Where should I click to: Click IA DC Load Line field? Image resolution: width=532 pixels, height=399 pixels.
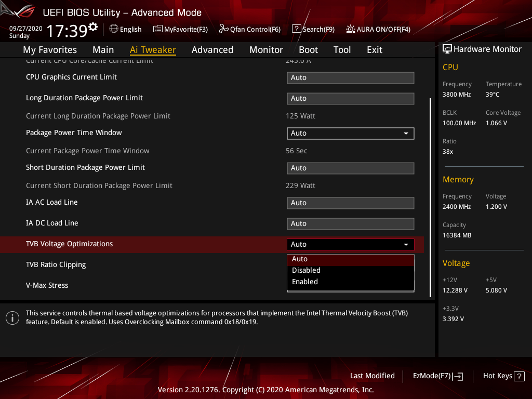coord(351,223)
